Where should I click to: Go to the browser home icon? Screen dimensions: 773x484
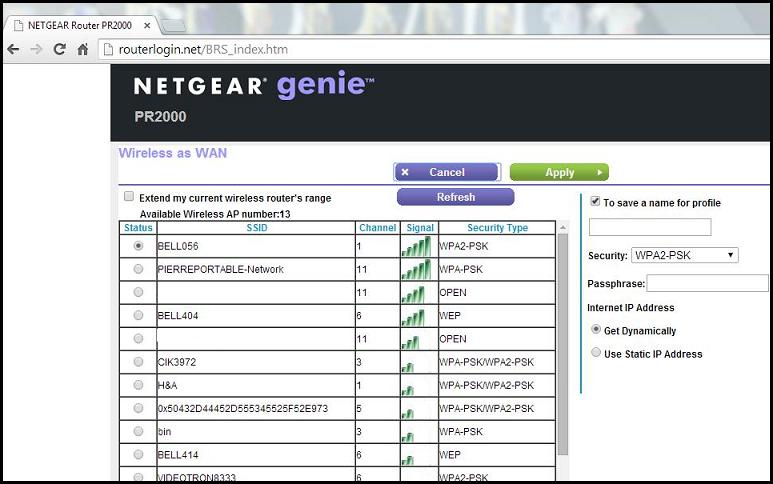point(84,49)
